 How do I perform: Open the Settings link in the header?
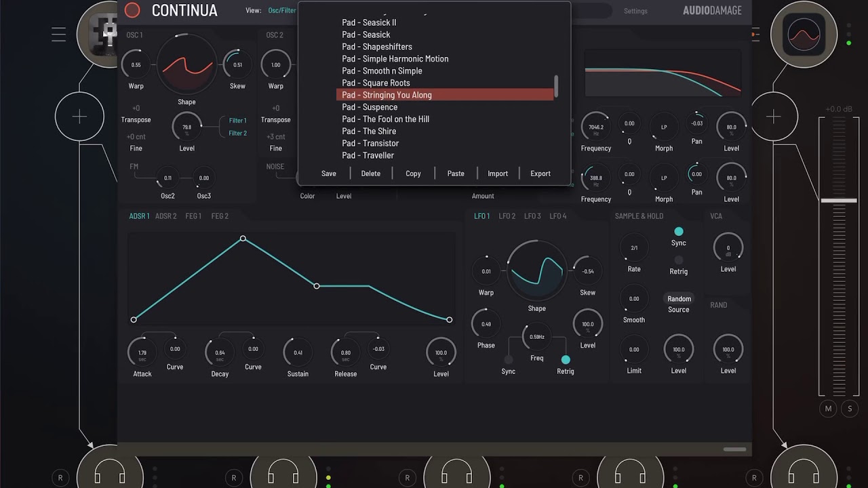pos(635,11)
